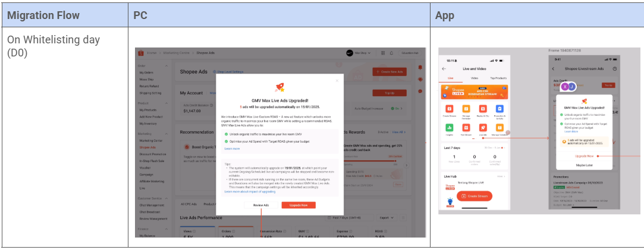
Task: Click the Top Up button in My Account
Action: (x=389, y=93)
